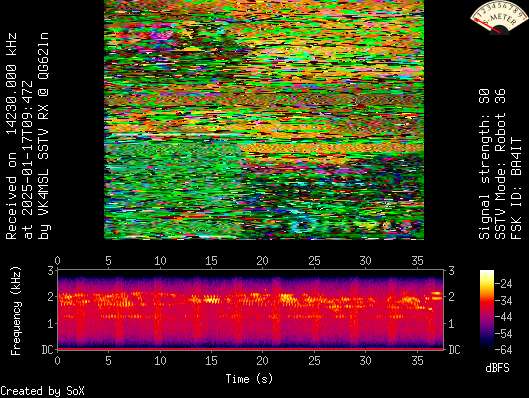Viewport: 529px width, 398px height.
Task: Click the 'Frequency (kHz)' axis label
Action: (x=16, y=311)
